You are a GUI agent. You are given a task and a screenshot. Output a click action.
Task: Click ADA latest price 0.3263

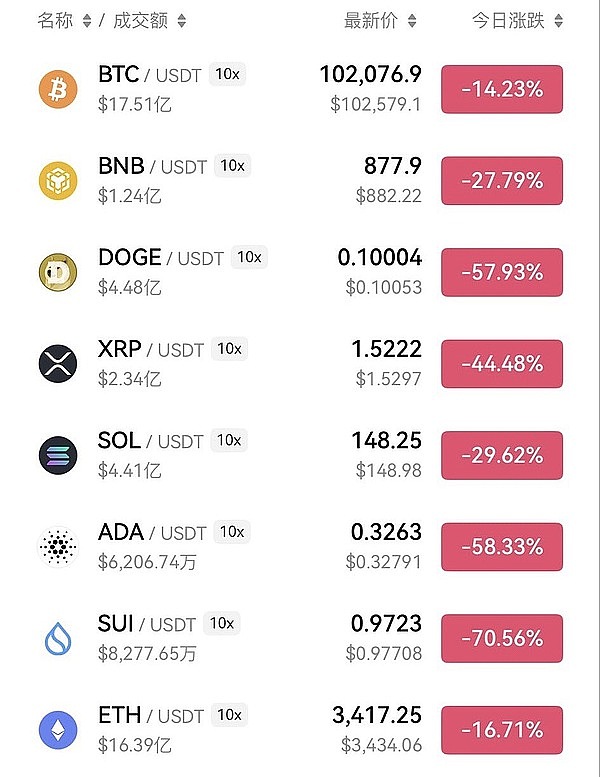(386, 532)
